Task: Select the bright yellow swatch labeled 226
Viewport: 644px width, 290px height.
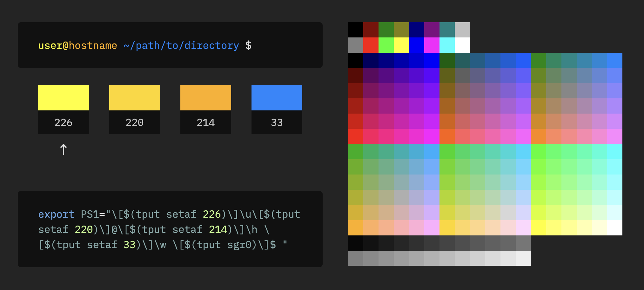Action: 64,98
